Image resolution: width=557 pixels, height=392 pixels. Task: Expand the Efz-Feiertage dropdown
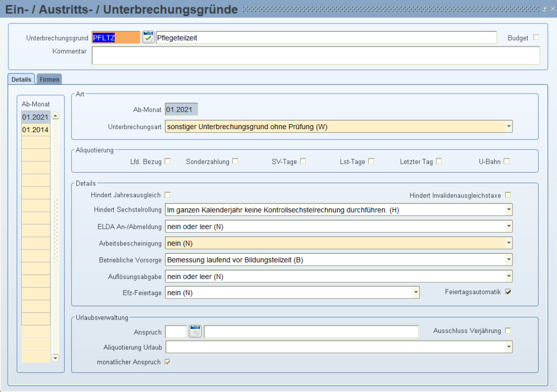(x=416, y=293)
